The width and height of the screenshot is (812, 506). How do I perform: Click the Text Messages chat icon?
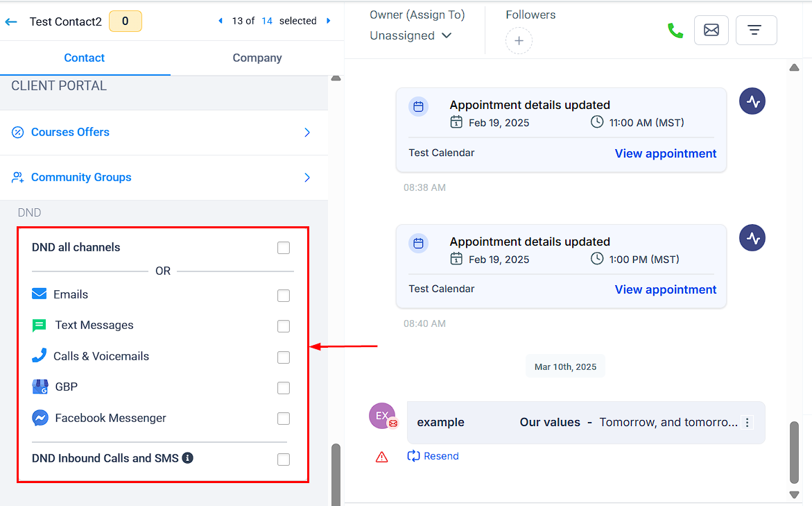point(40,325)
